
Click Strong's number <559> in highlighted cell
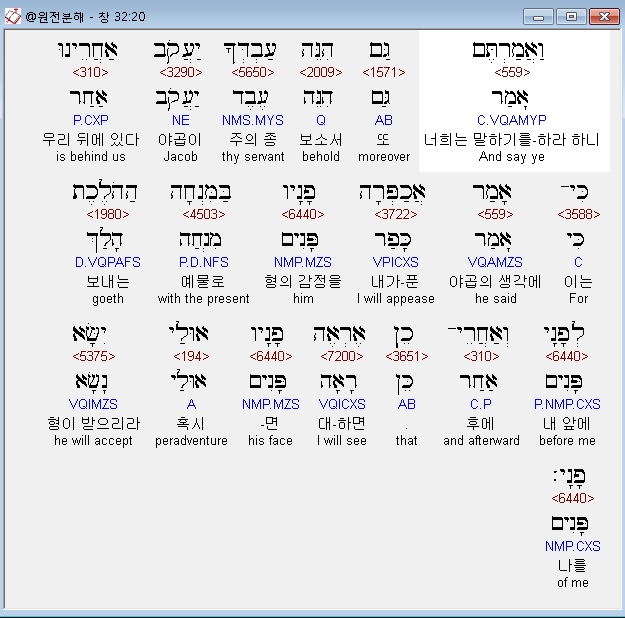pos(512,72)
